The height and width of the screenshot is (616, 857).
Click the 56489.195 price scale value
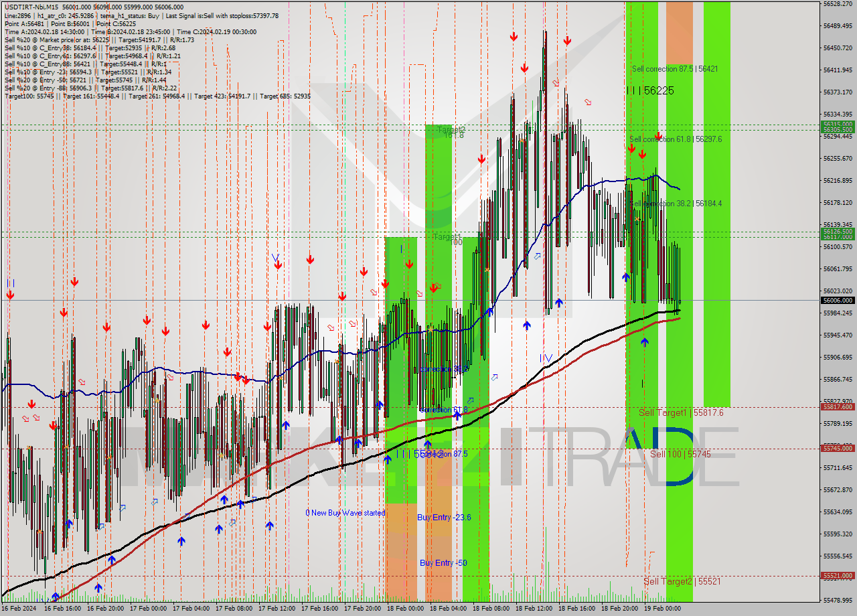tap(838, 25)
